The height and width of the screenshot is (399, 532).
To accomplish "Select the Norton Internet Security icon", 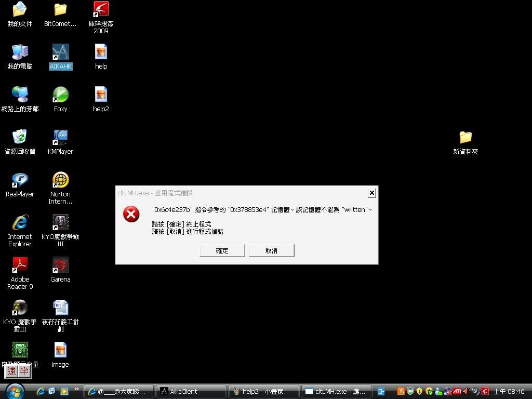I will [61, 180].
